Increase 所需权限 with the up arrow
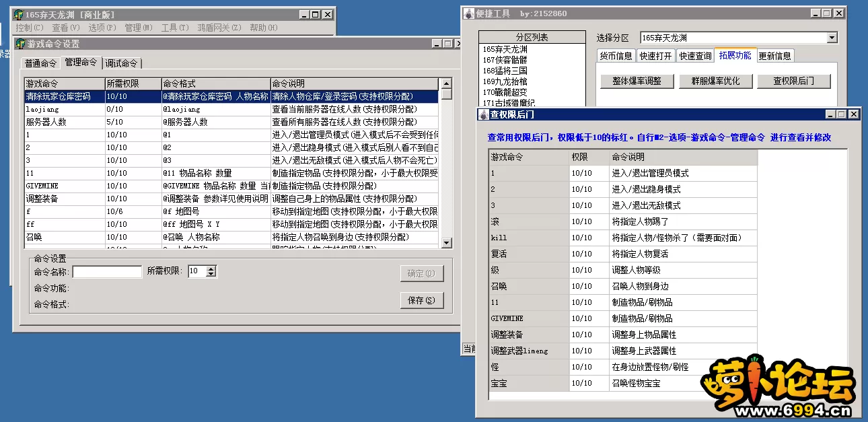868x422 pixels. (x=211, y=269)
